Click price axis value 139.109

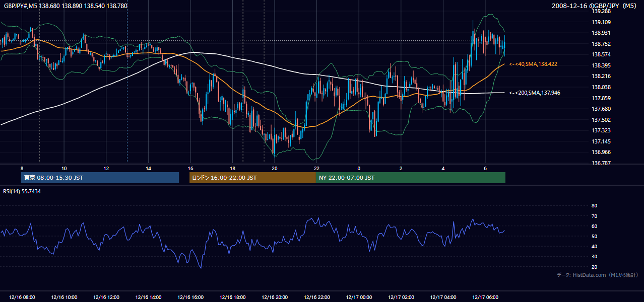601,22
